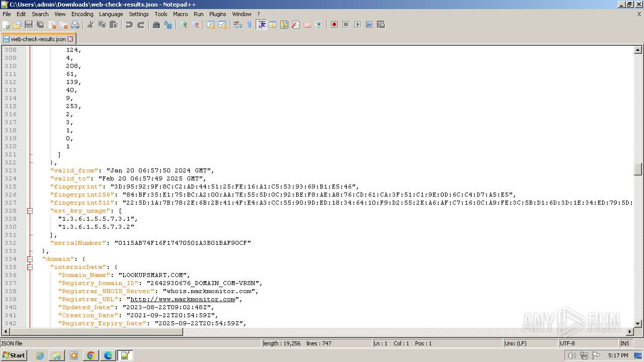Open the Plugins menu
The height and width of the screenshot is (362, 644).
(x=217, y=14)
